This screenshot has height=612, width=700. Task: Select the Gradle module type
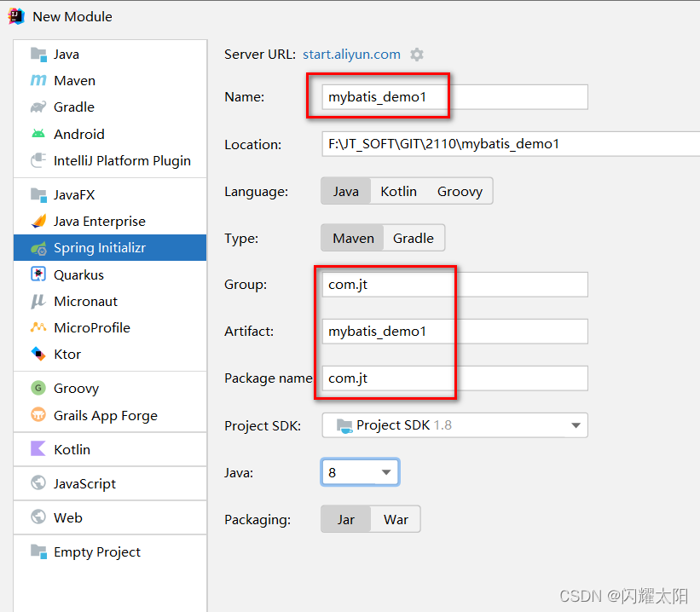110,107
